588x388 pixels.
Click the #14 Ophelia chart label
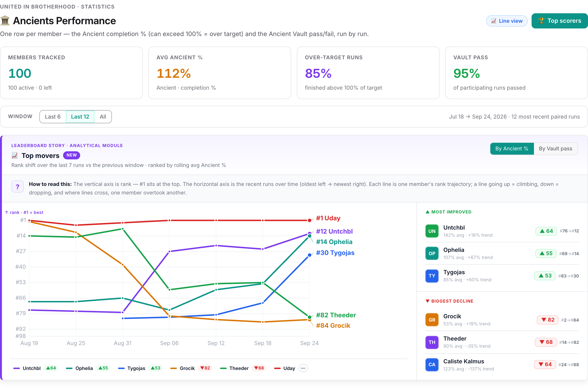point(334,242)
